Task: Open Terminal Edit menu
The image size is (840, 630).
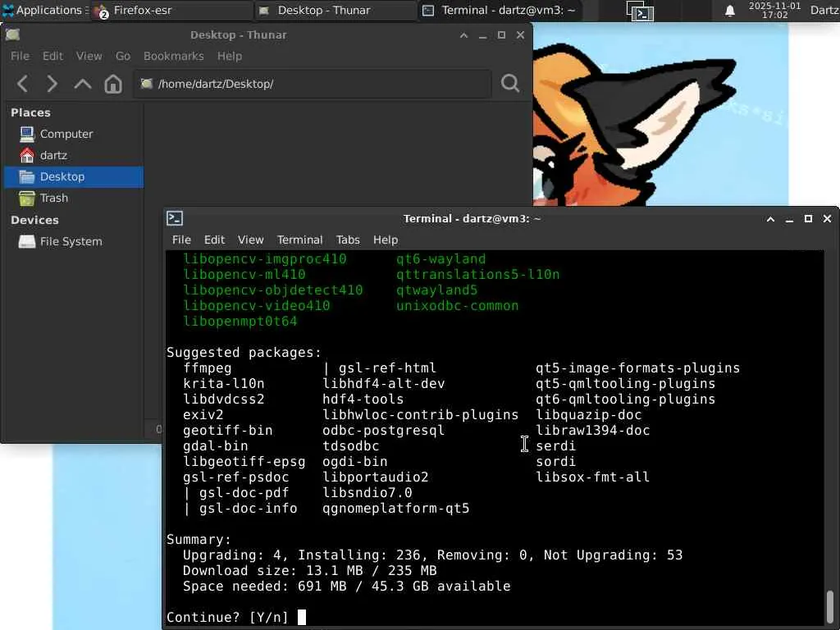Action: [x=214, y=240]
